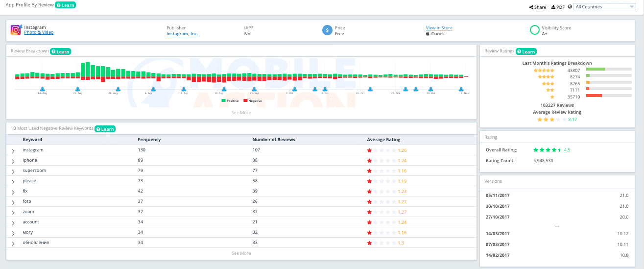Expand the please keyword row
This screenshot has height=269, width=644.
pyautogui.click(x=13, y=181)
